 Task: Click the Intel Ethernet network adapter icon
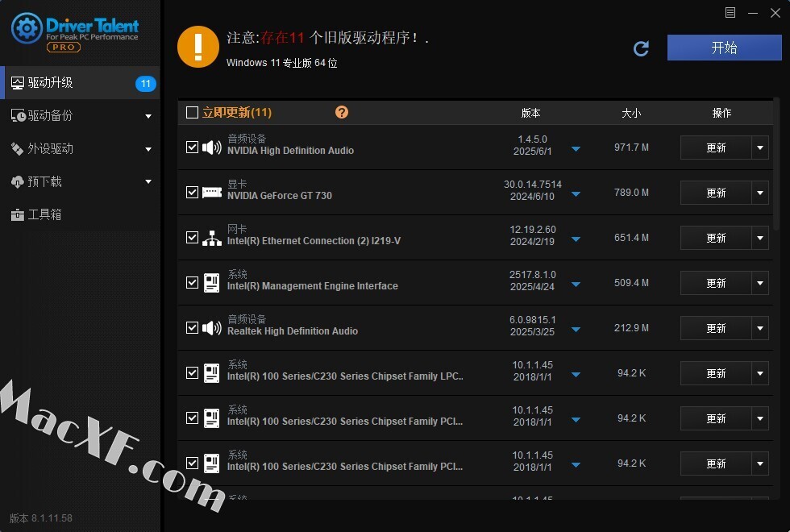coord(211,238)
